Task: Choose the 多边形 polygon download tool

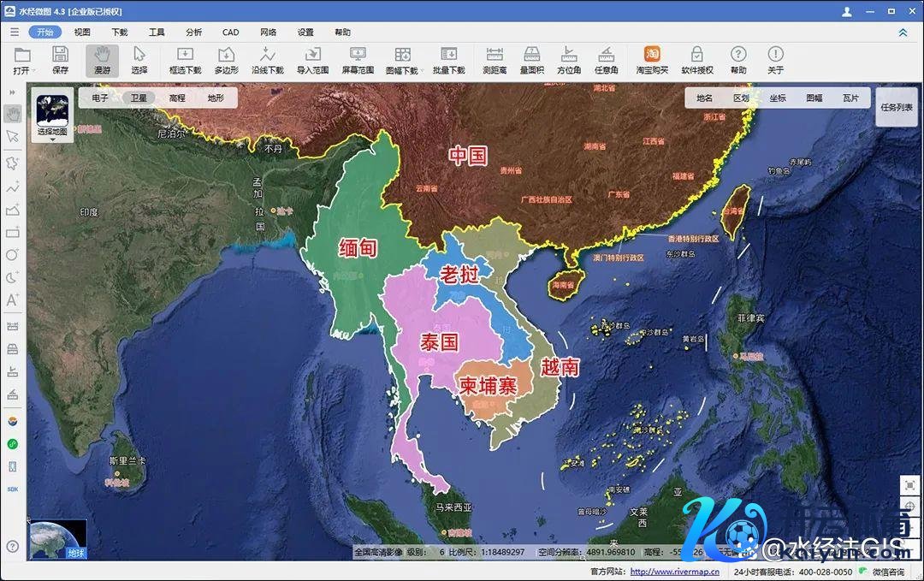Action: tap(226, 60)
